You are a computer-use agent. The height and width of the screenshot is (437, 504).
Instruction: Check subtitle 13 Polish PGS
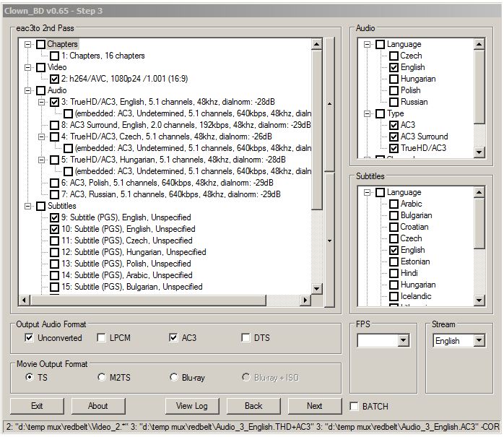tap(54, 264)
